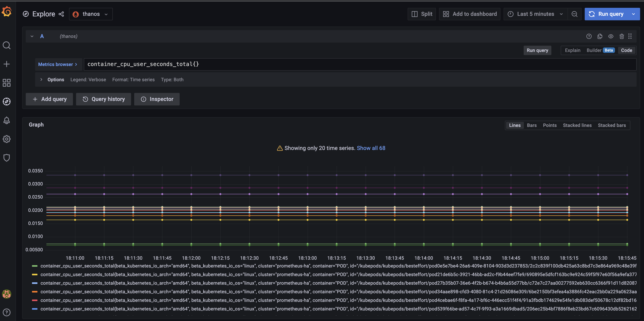This screenshot has height=321, width=644.
Task: Show all 68 time series link
Action: pos(371,148)
